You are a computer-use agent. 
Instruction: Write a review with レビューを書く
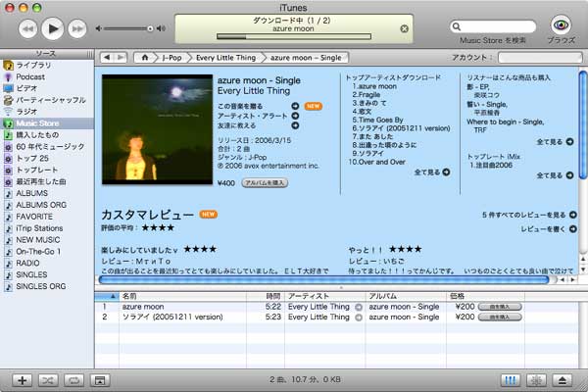tap(549, 228)
